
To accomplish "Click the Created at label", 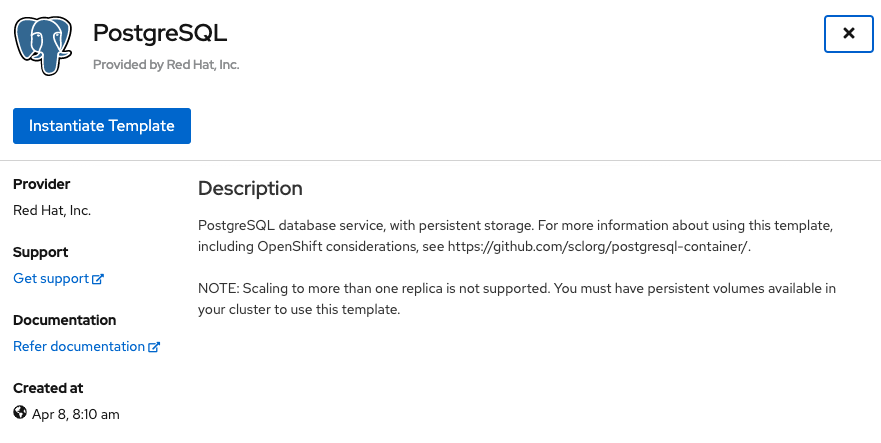I will (48, 388).
